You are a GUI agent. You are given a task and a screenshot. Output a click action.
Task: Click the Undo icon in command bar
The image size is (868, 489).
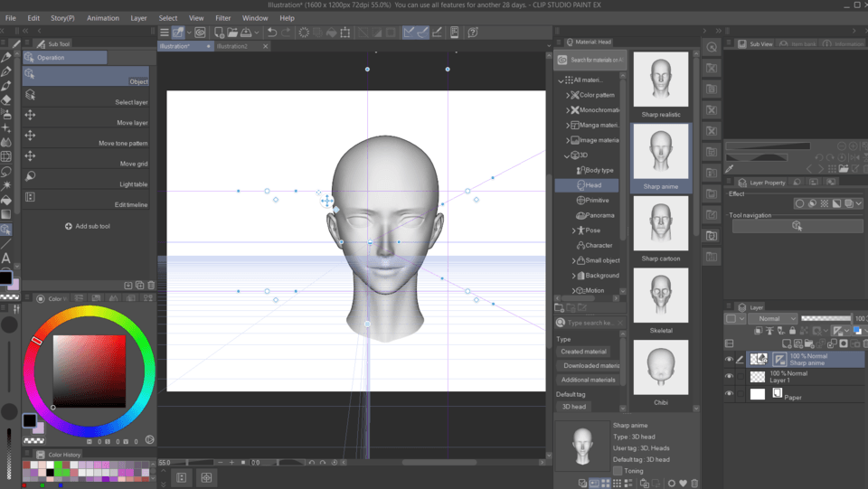pyautogui.click(x=272, y=33)
